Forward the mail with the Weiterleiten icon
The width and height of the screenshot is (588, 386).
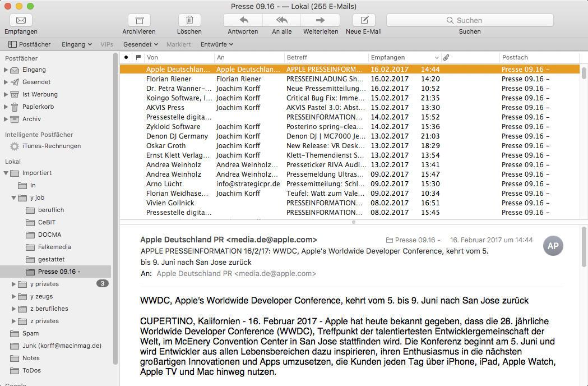(x=320, y=20)
